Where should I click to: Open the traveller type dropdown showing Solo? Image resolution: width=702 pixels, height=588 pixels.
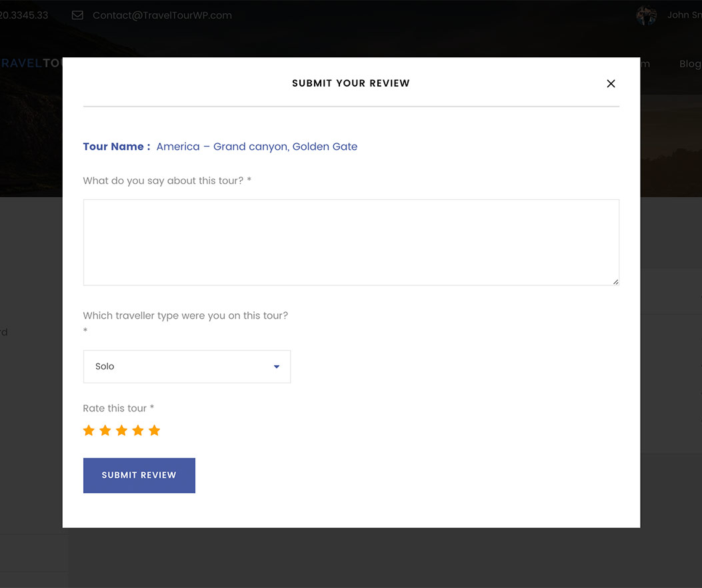187,367
